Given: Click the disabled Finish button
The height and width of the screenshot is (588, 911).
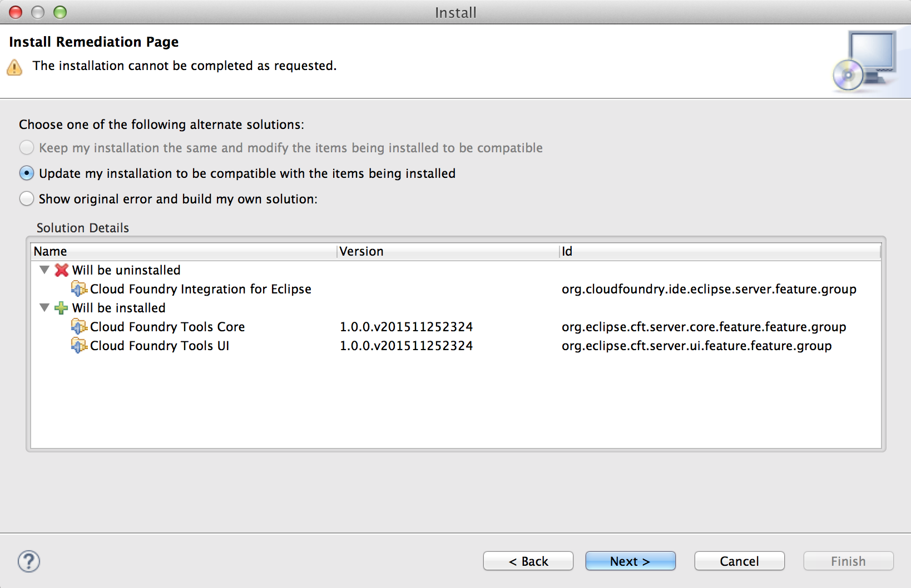Looking at the screenshot, I should pyautogui.click(x=849, y=561).
